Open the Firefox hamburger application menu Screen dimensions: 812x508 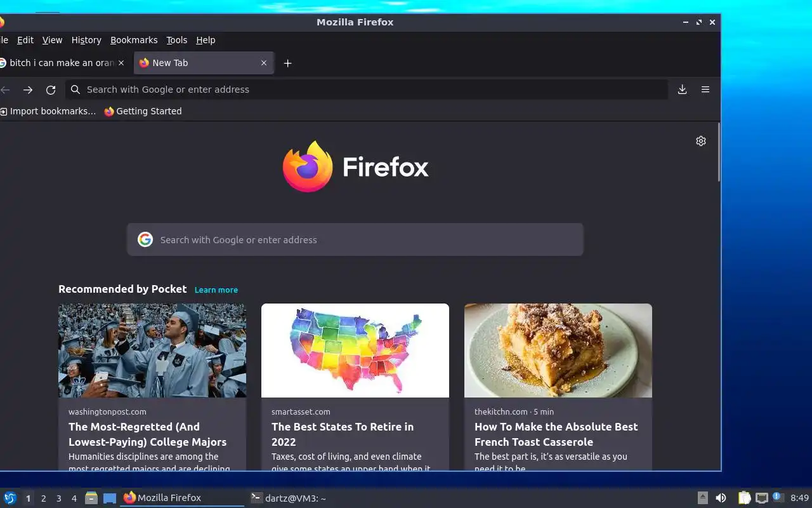(705, 90)
